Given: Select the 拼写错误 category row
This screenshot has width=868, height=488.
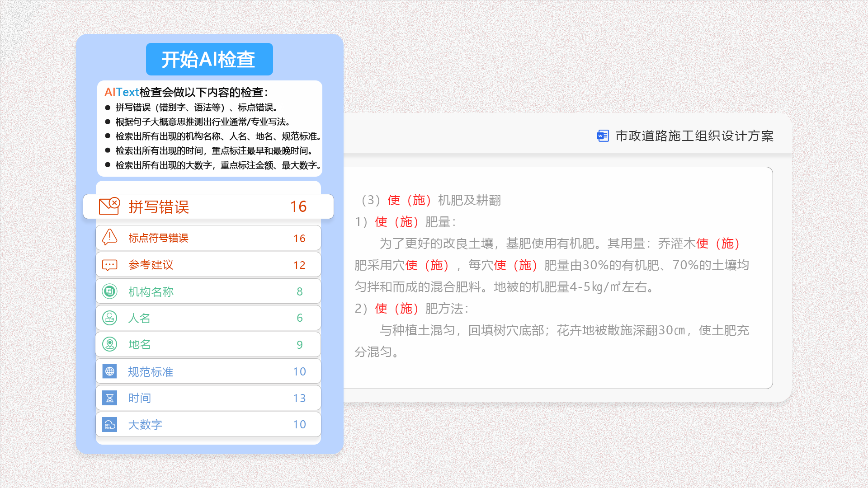Looking at the screenshot, I should 208,206.
